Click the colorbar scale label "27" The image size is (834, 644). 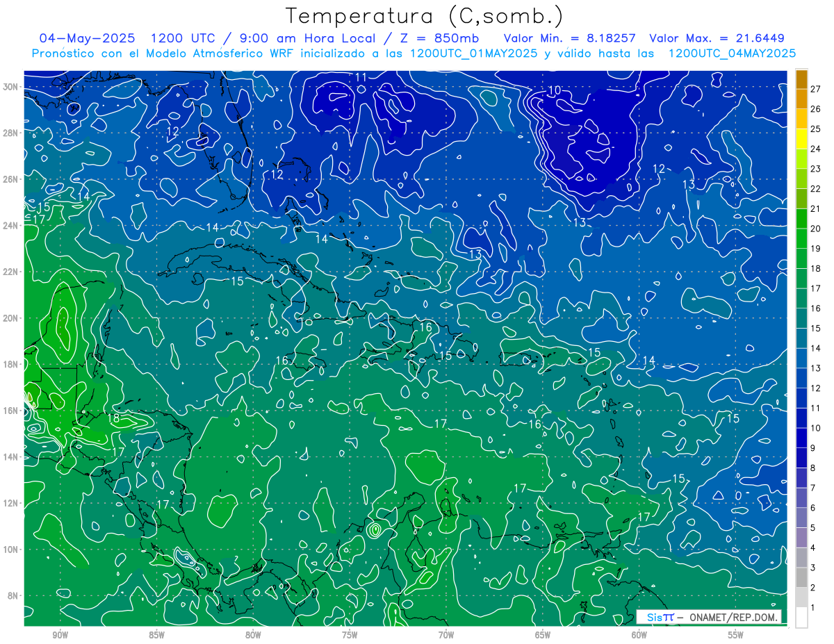[816, 88]
